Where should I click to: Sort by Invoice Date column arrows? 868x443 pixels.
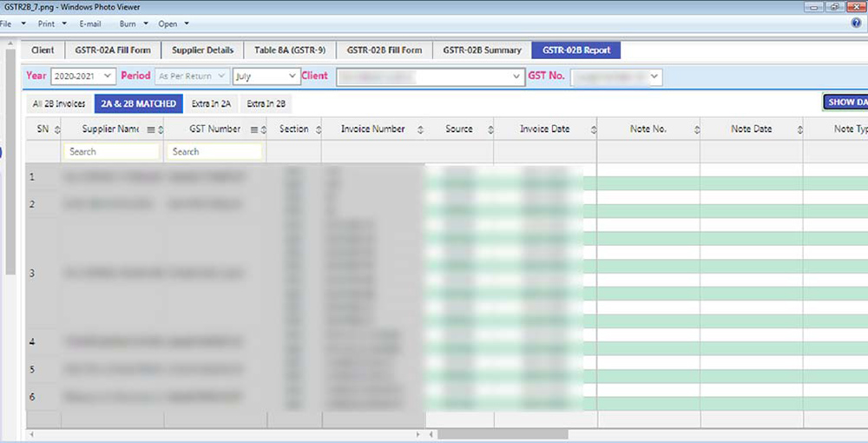593,129
